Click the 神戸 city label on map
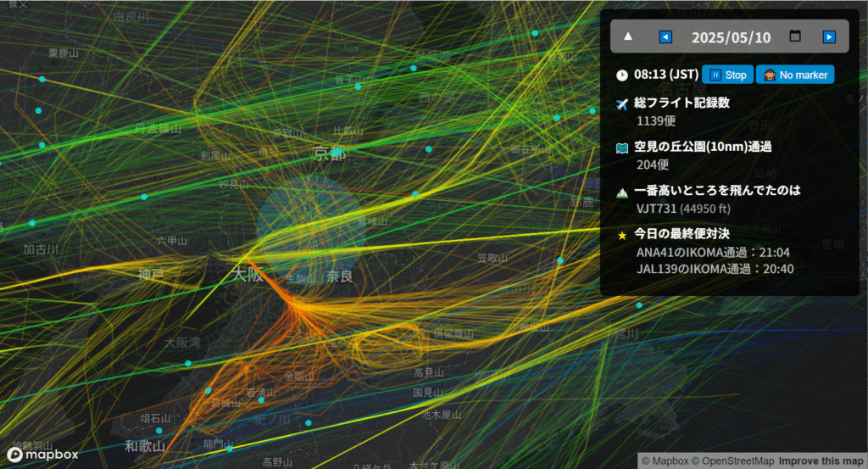This screenshot has width=868, height=469. pos(151,274)
